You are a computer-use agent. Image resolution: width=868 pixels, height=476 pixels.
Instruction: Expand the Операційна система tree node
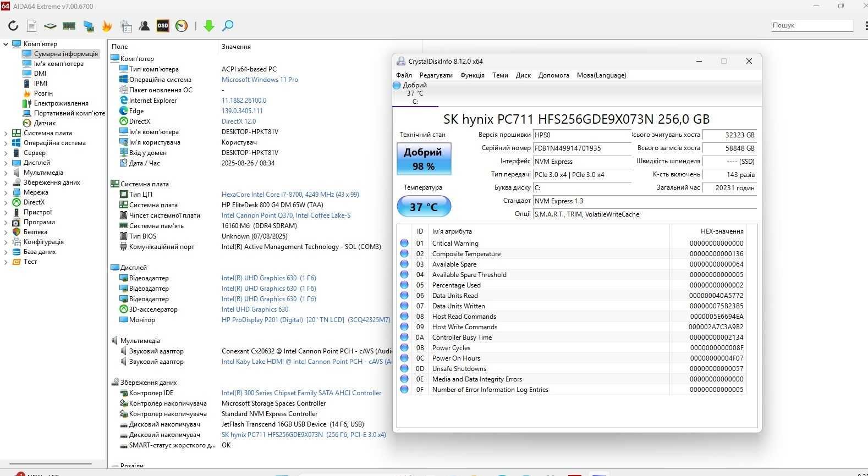[x=6, y=143]
